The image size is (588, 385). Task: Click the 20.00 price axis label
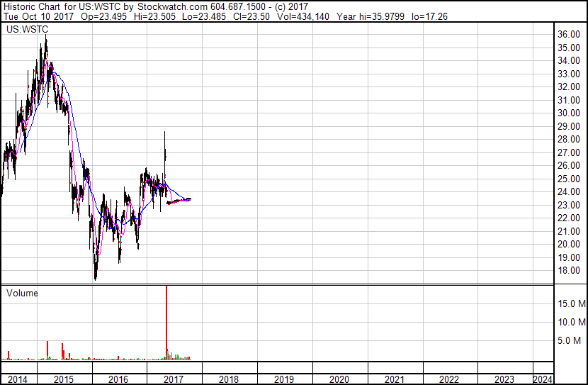pyautogui.click(x=569, y=245)
